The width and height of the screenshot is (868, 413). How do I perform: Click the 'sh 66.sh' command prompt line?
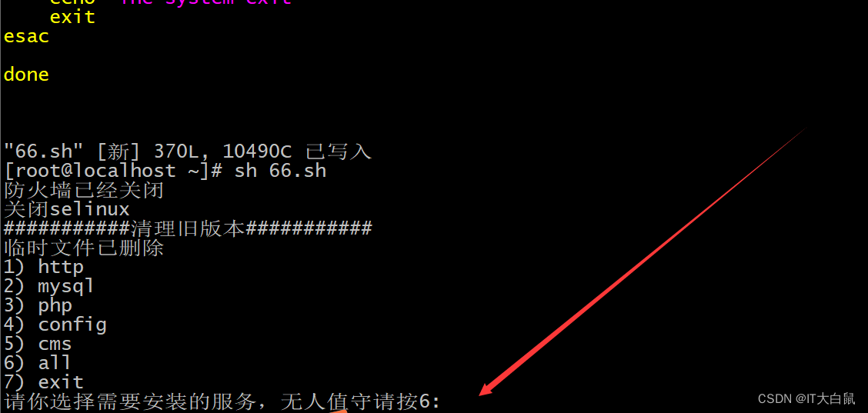tap(165, 171)
